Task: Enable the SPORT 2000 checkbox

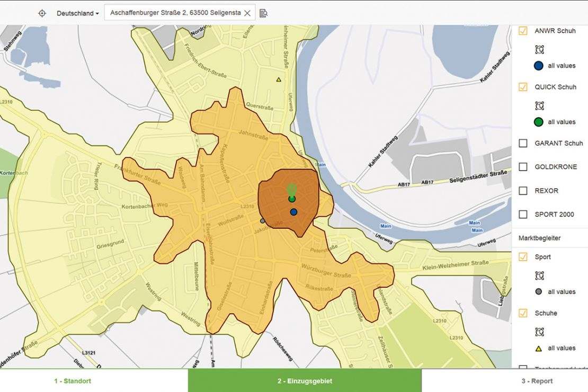Action: (523, 214)
